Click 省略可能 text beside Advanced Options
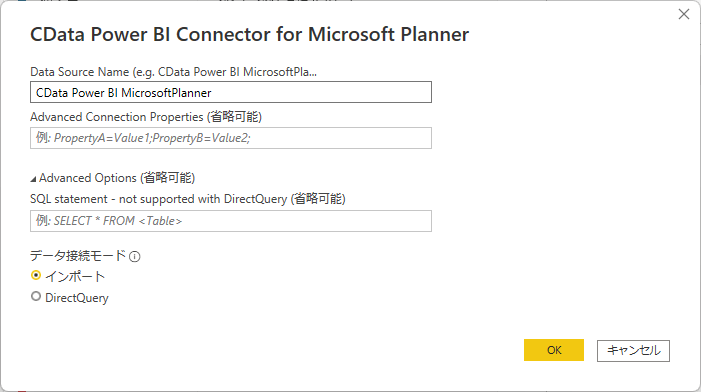The width and height of the screenshot is (701, 392). [168, 178]
